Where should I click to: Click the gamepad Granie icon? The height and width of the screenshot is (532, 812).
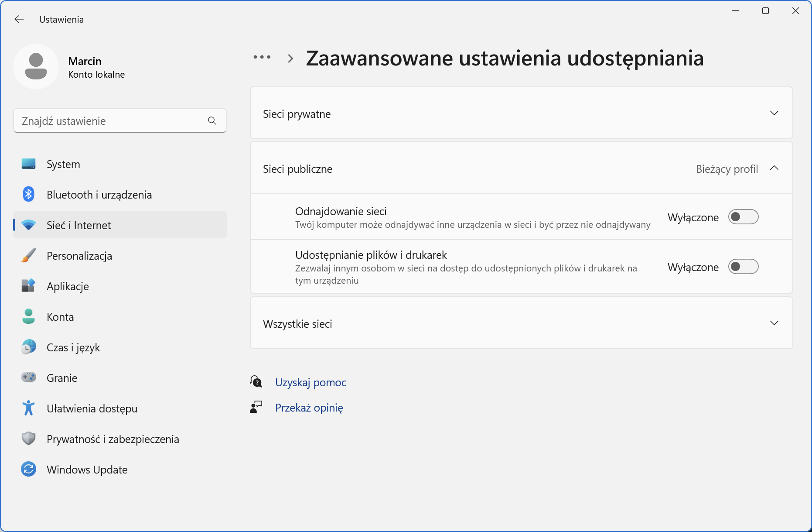[29, 377]
